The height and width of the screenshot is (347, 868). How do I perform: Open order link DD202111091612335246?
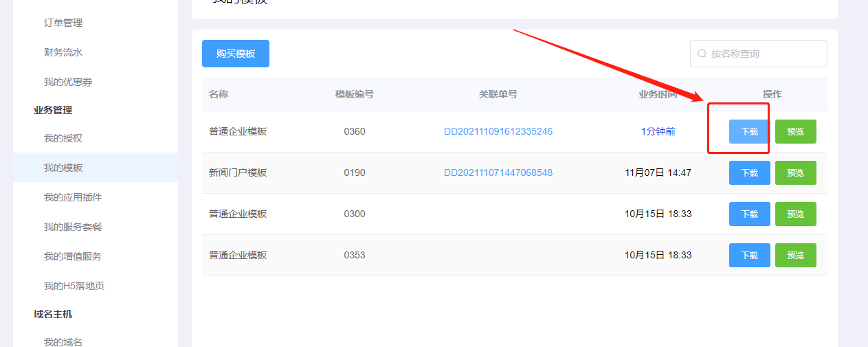pos(498,131)
